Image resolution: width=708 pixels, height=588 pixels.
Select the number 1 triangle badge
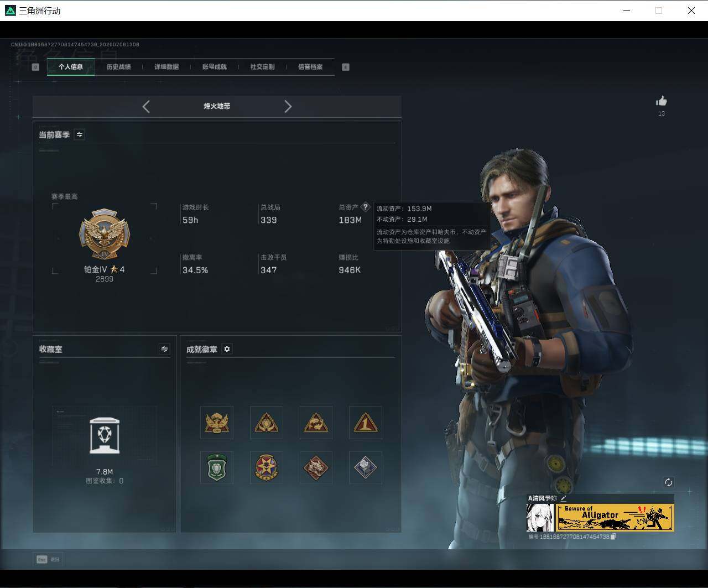366,423
